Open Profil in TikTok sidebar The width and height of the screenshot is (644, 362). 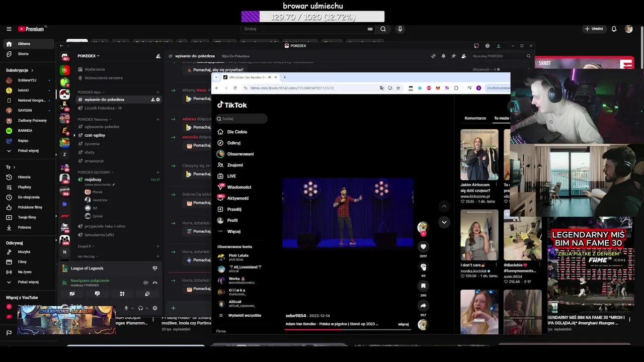point(227,220)
